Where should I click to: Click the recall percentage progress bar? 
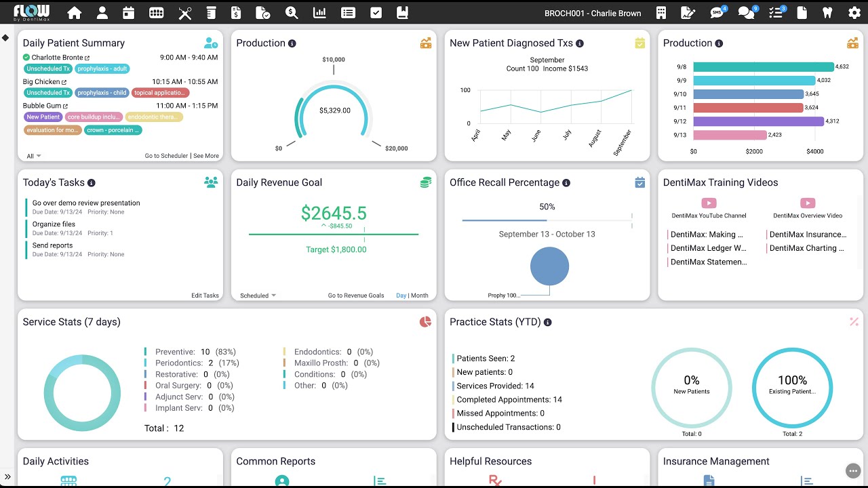pyautogui.click(x=547, y=220)
